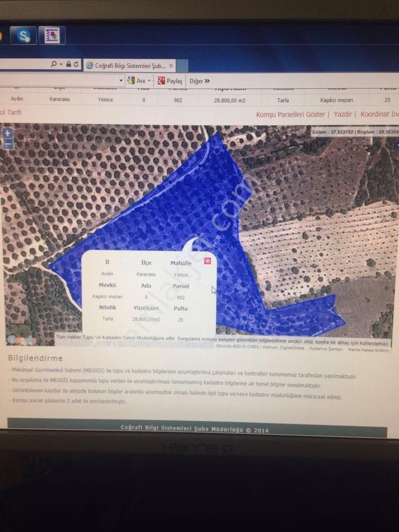This screenshot has width=399, height=532.
Task: Close the parcel info popup
Action: point(207,261)
